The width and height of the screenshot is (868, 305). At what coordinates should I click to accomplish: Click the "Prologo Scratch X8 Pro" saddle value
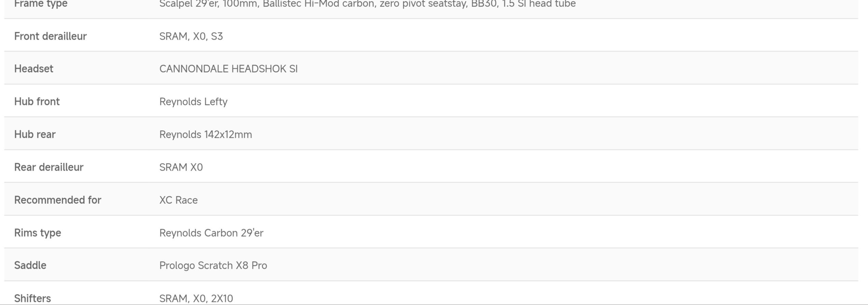click(213, 265)
